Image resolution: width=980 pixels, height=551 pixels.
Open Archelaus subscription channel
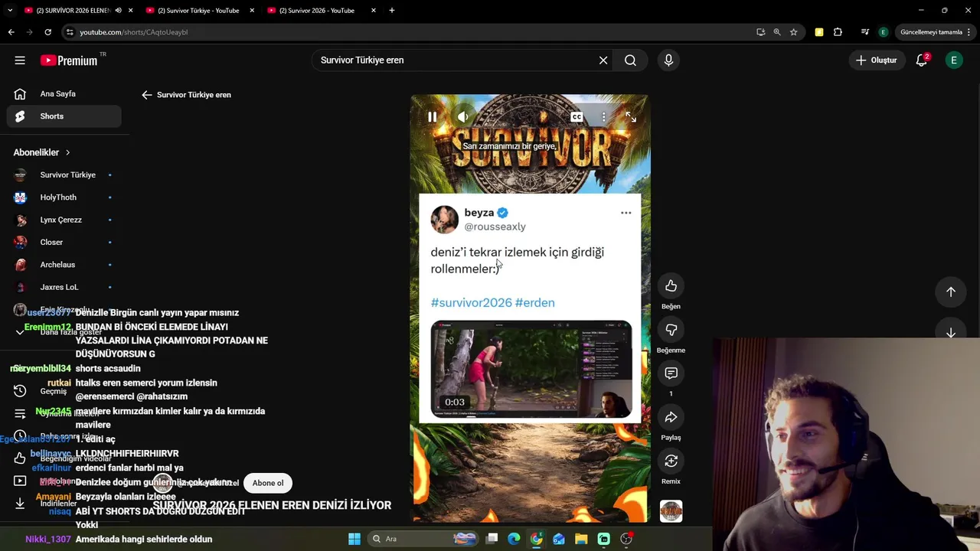tap(64, 265)
